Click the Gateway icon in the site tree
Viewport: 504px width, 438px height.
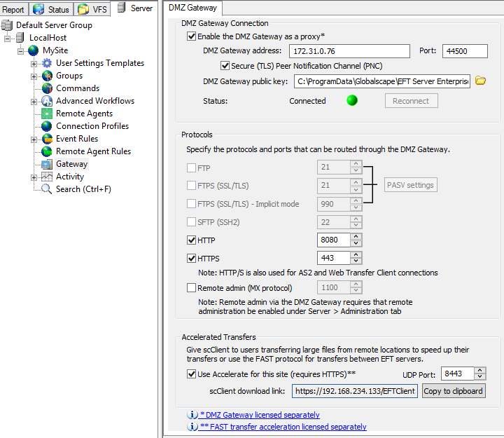pyautogui.click(x=47, y=164)
